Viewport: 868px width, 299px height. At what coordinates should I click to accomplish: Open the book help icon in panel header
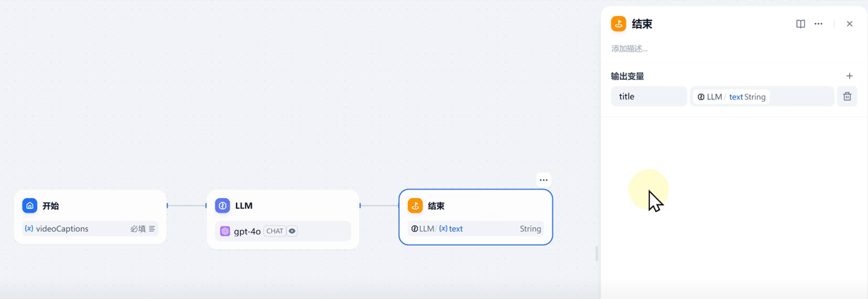point(801,24)
